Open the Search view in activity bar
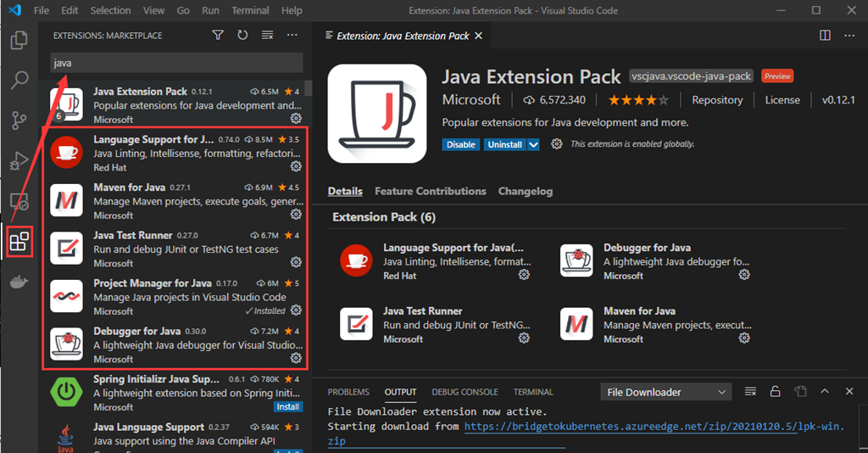 tap(19, 81)
